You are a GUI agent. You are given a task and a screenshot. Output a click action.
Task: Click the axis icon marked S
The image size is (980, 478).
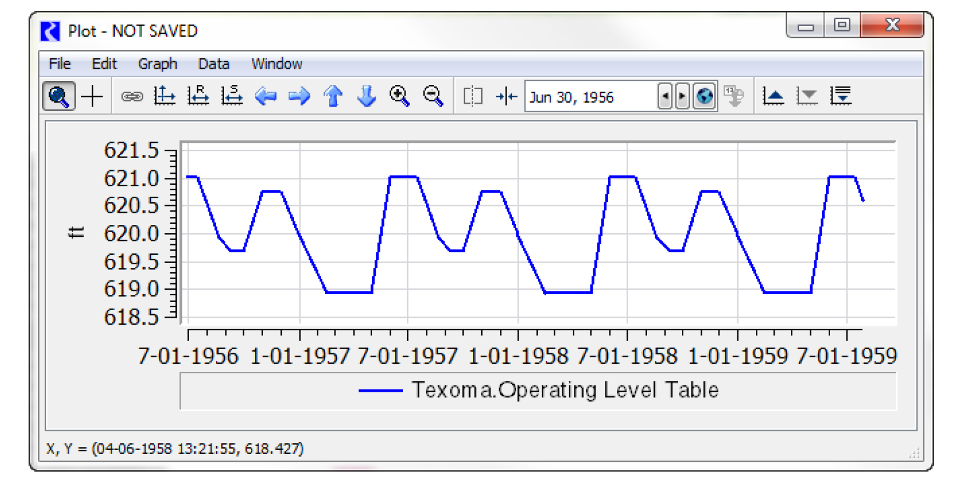click(232, 96)
